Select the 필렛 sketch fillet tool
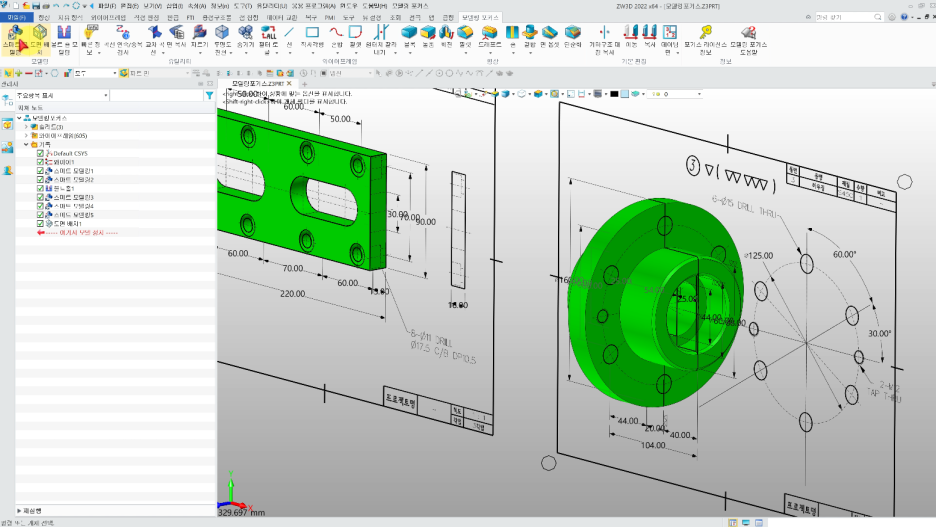This screenshot has width=936, height=527. tap(355, 36)
